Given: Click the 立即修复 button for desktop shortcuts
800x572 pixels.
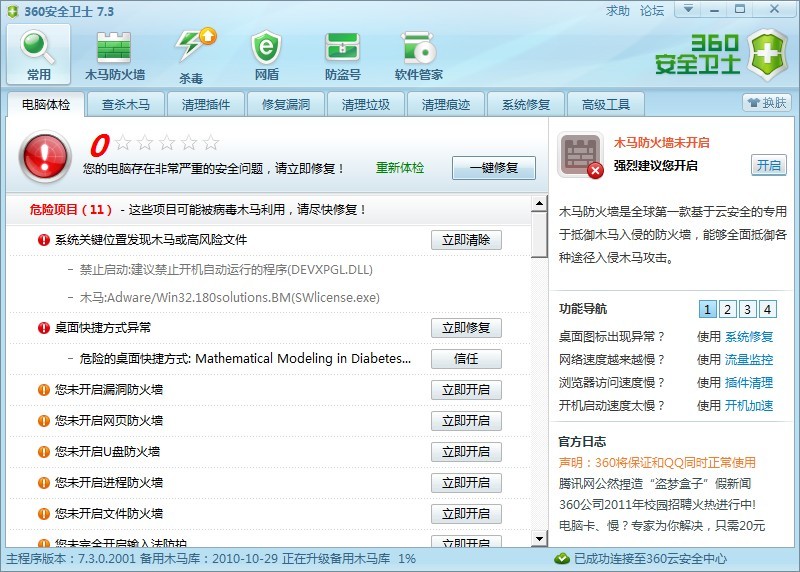Looking at the screenshot, I should [466, 328].
